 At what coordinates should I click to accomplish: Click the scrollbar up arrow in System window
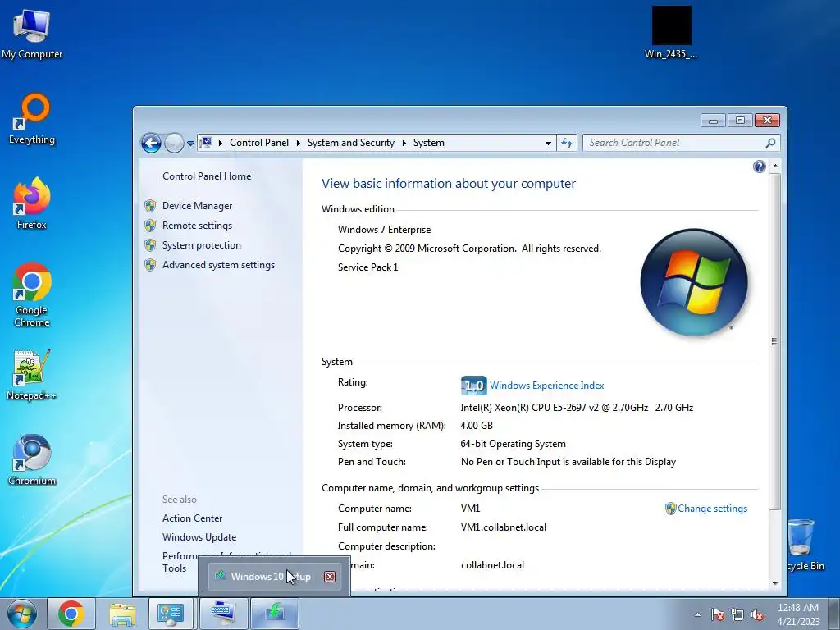click(774, 167)
